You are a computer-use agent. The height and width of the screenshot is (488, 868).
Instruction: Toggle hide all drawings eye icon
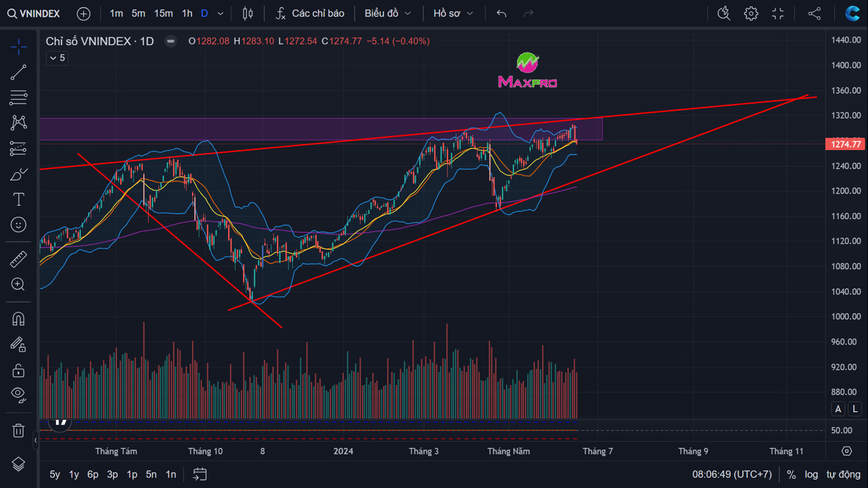(18, 395)
